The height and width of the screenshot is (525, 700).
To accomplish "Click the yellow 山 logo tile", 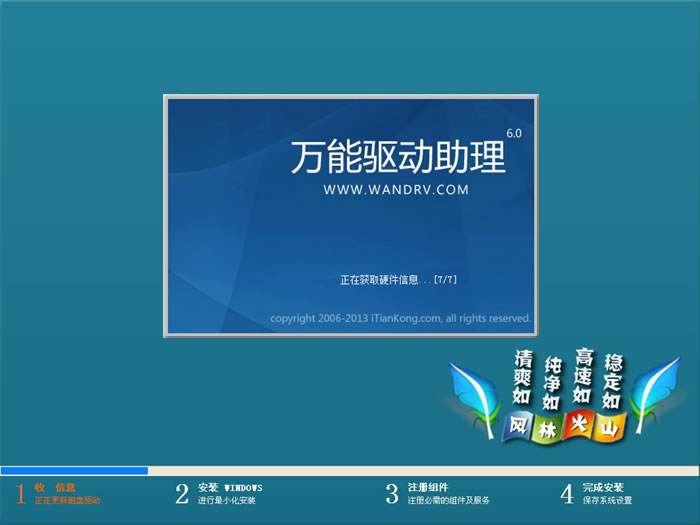I will point(609,428).
